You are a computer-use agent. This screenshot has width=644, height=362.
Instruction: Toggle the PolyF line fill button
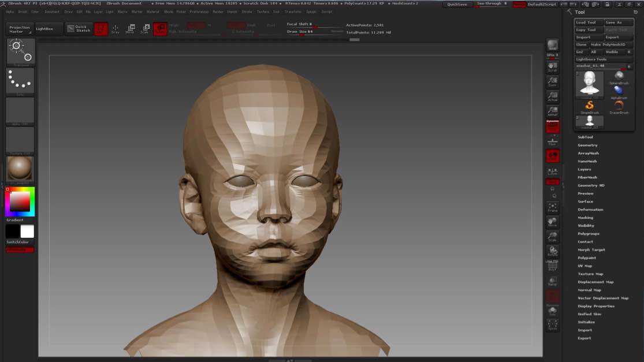[x=552, y=266]
